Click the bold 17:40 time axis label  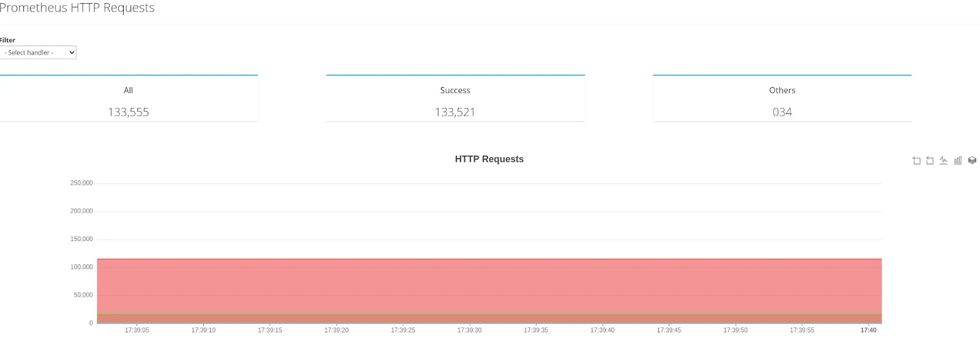(x=869, y=330)
